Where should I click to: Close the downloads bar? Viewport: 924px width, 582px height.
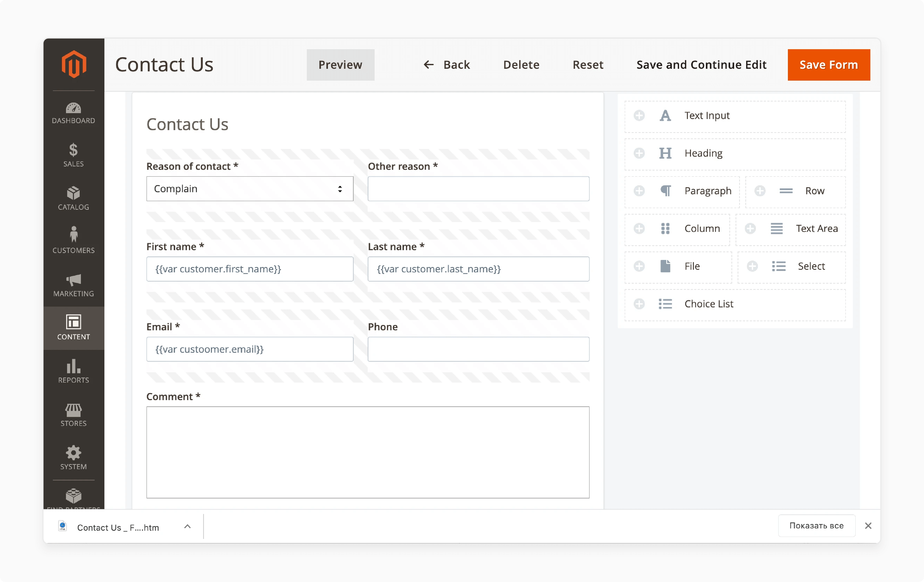[x=868, y=526]
